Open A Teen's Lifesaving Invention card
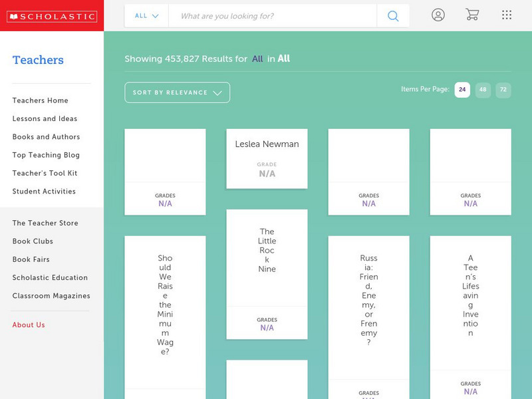This screenshot has height=399, width=532. (x=471, y=317)
